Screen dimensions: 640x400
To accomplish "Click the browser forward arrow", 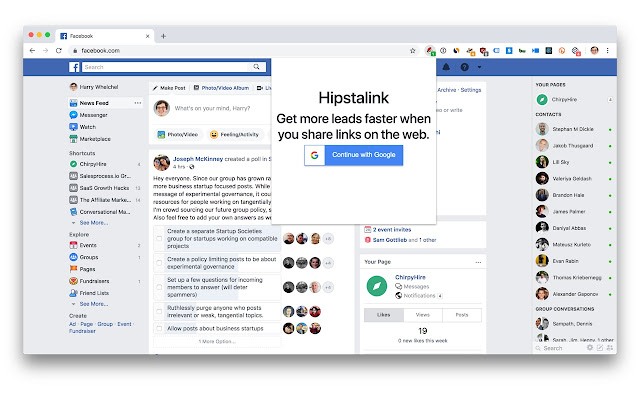I will tap(45, 51).
